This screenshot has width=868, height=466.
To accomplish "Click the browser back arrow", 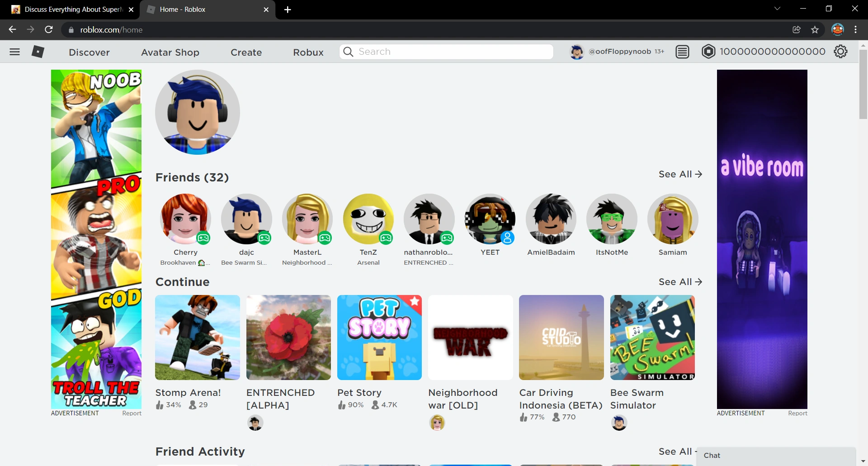I will point(12,29).
